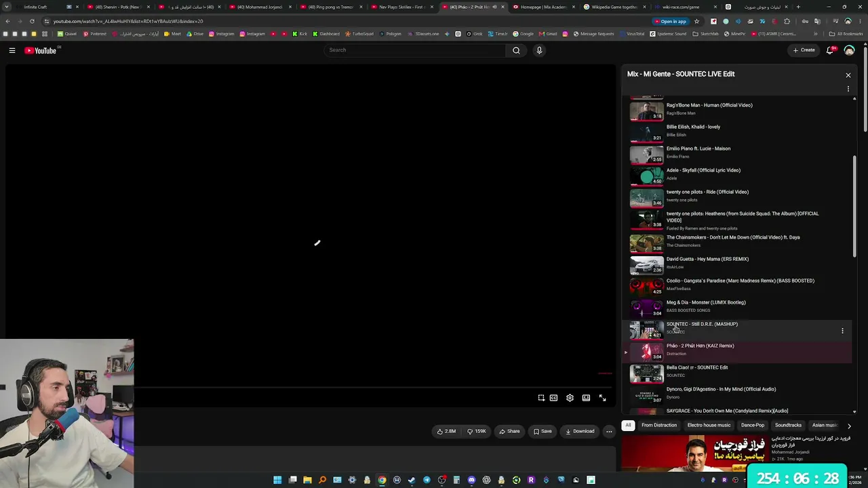Open the Mix playlist options menu
Viewport: 868px width, 488px height.
pos(848,89)
